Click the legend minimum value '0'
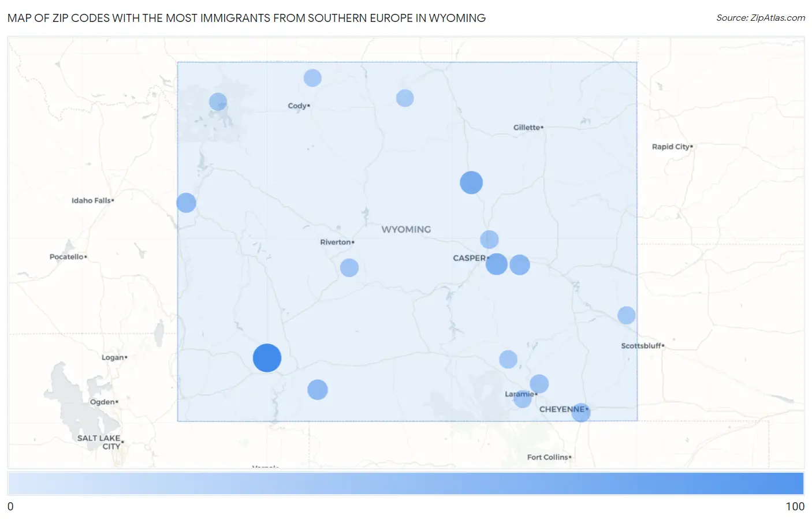Viewport: 812px width, 519px height. click(10, 506)
